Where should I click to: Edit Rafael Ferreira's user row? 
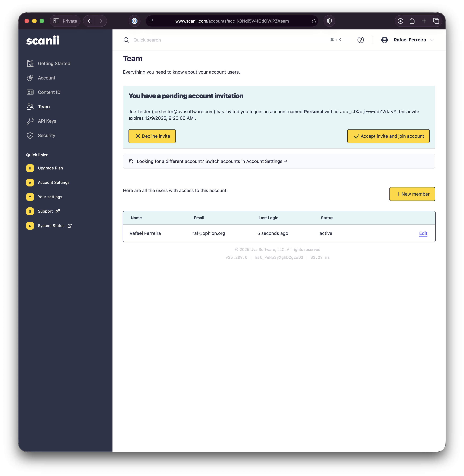coord(423,233)
